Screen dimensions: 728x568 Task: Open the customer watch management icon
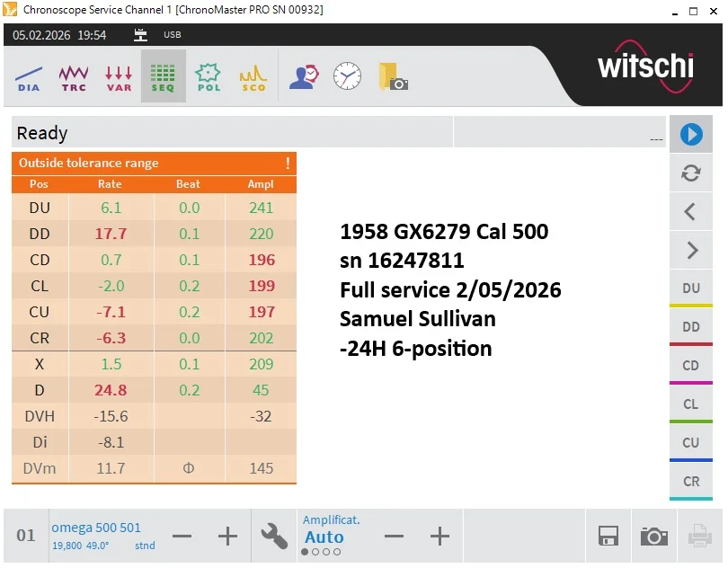pos(304,76)
